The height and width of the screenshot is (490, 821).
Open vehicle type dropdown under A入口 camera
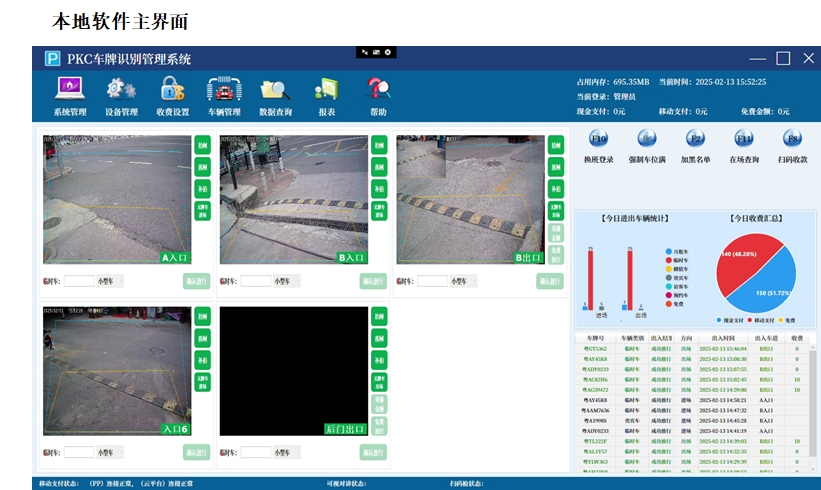(111, 282)
